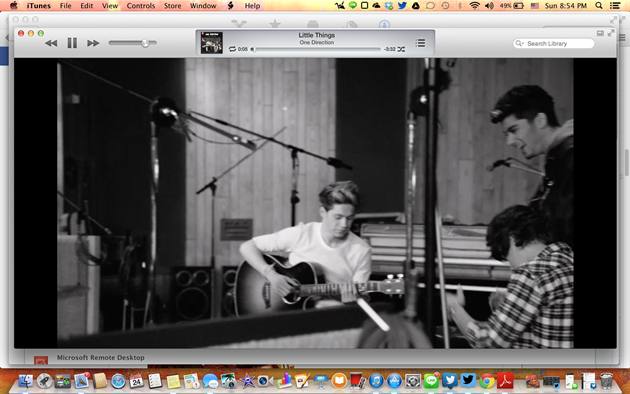Skip to the next track
The image size is (630, 394).
click(x=93, y=43)
